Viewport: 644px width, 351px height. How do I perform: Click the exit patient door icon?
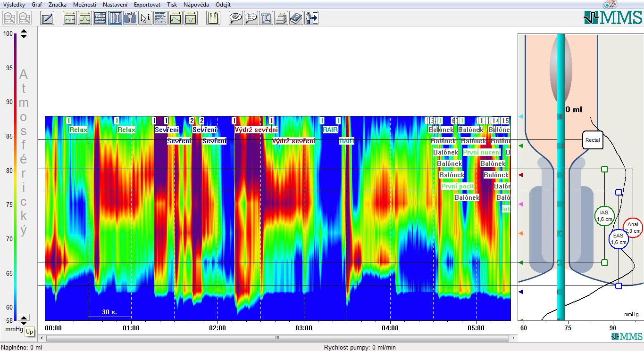tap(311, 18)
